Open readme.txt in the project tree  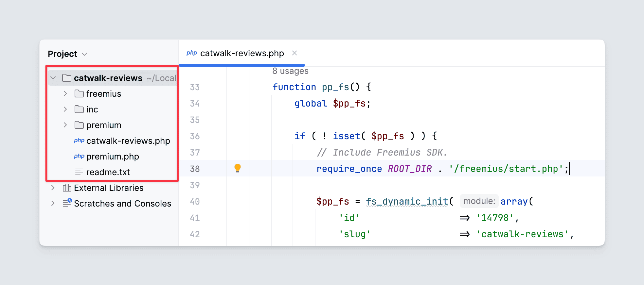click(108, 172)
